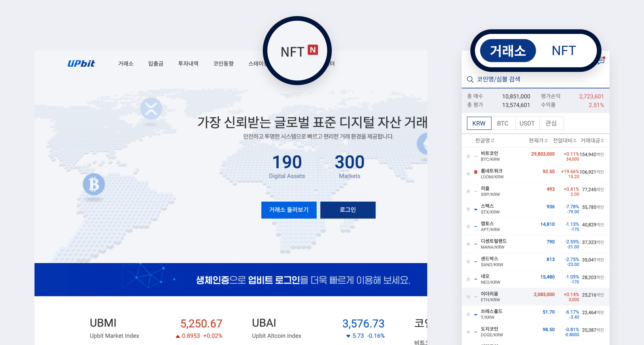The image size is (644, 345).
Task: Select the 거래소 pill toggle
Action: [x=508, y=51]
